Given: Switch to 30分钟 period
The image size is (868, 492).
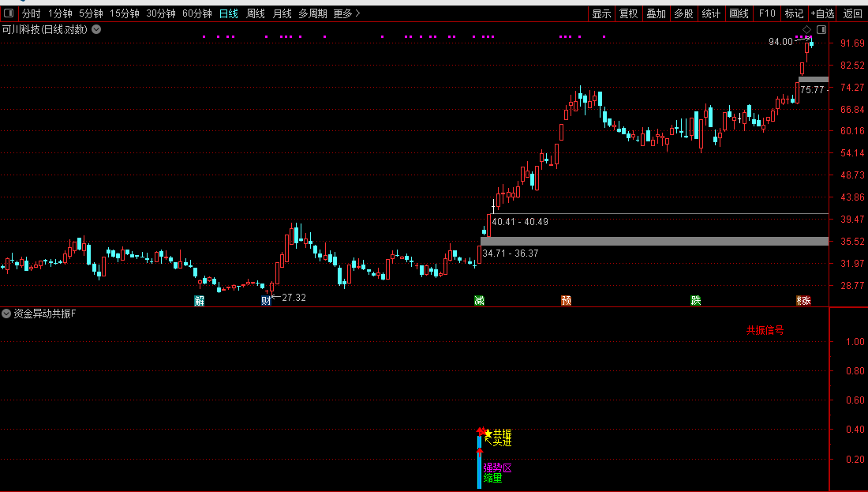Looking at the screenshot, I should coord(160,13).
